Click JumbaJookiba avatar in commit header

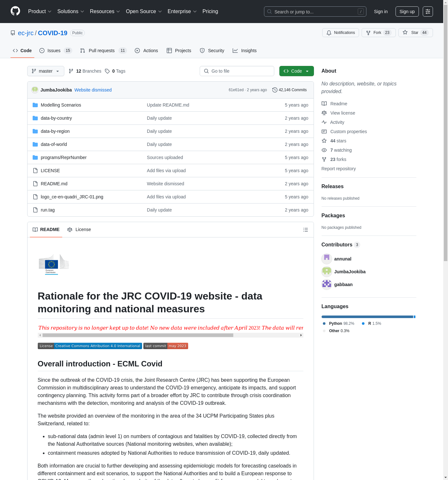pos(35,90)
